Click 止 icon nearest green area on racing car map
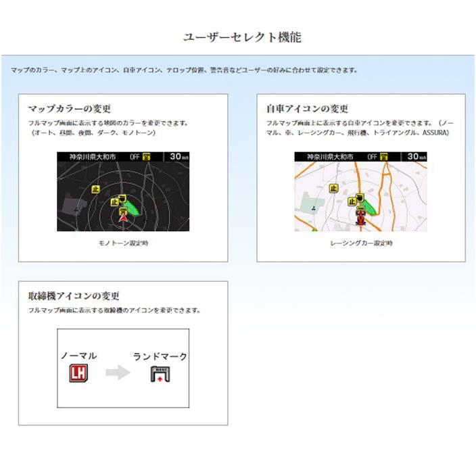The image size is (476, 476). pyautogui.click(x=352, y=201)
